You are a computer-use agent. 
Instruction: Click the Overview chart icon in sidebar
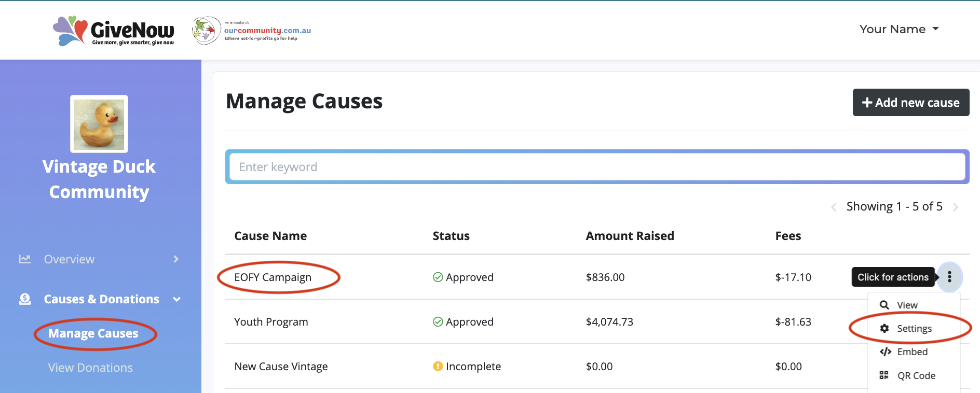point(25,259)
